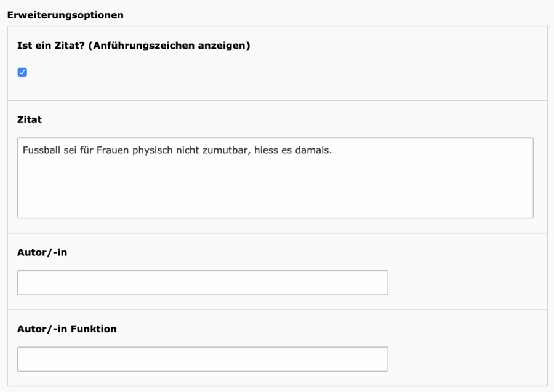Place cursor on word "es" in quote

click(286, 151)
